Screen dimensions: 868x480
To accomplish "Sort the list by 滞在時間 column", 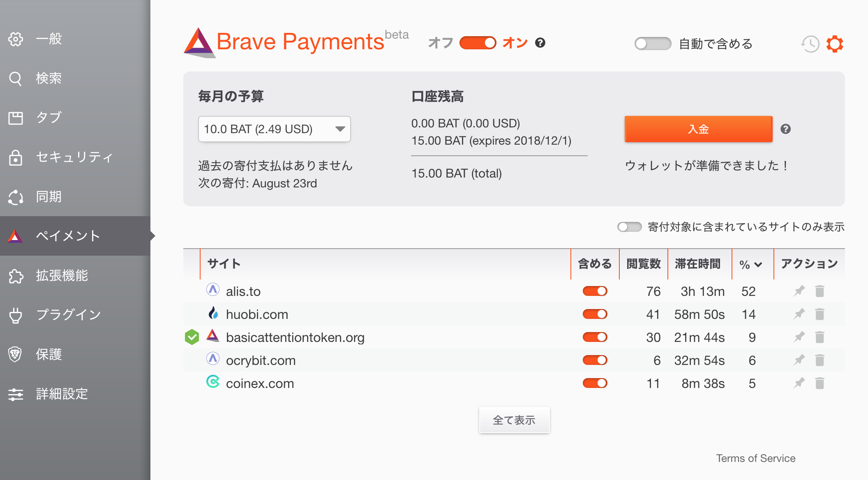I will [697, 264].
